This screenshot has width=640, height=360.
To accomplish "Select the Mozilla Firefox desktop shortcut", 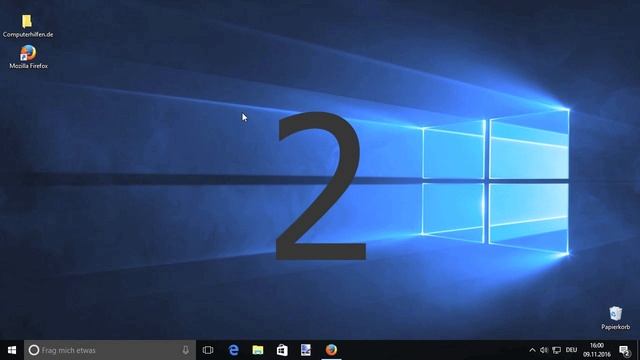I will point(28,57).
